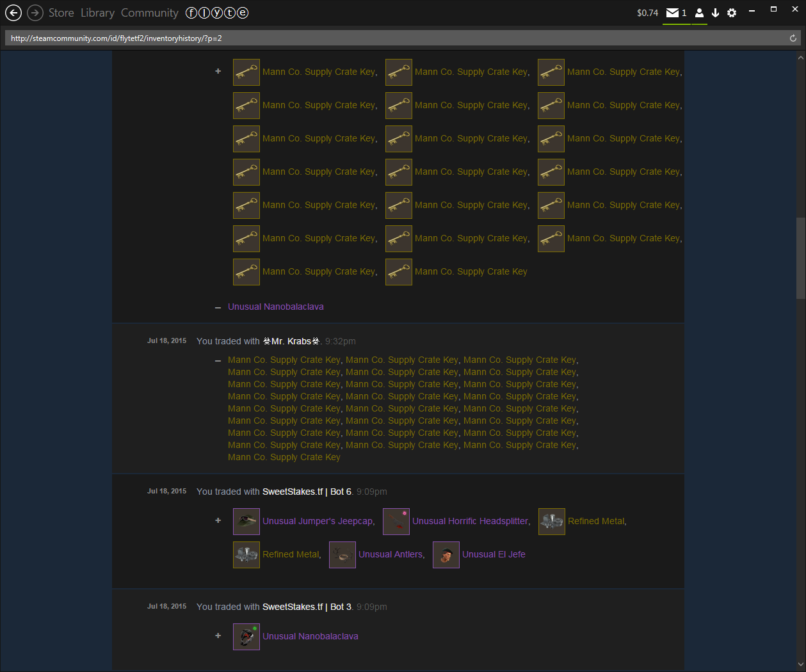Click the URL address bar

pyautogui.click(x=384, y=38)
